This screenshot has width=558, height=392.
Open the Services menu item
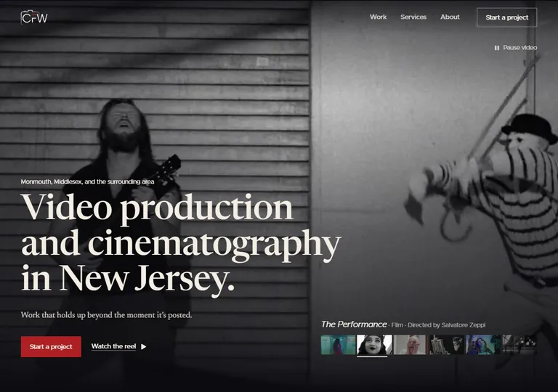click(x=413, y=17)
